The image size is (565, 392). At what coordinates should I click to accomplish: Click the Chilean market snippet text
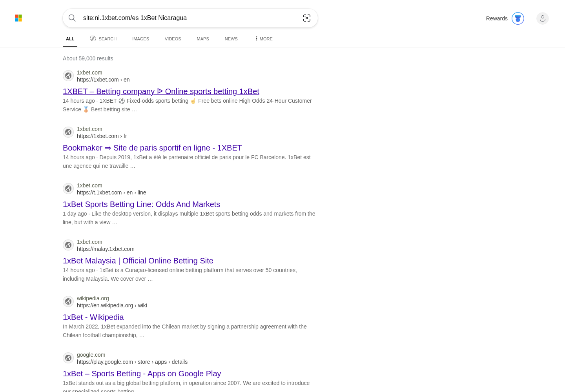coord(185,331)
